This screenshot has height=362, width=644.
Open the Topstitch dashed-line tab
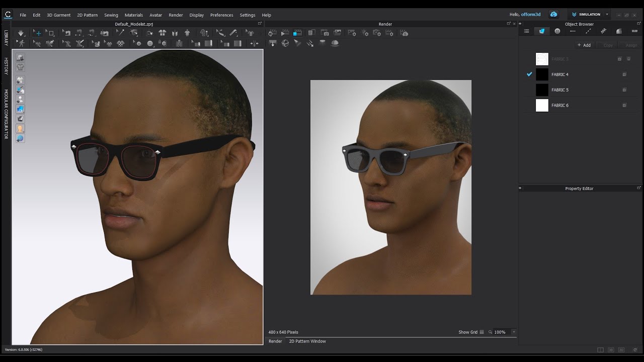[588, 31]
